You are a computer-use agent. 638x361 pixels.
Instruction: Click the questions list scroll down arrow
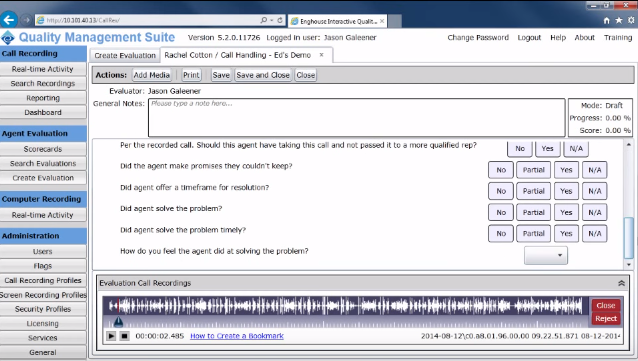[629, 265]
